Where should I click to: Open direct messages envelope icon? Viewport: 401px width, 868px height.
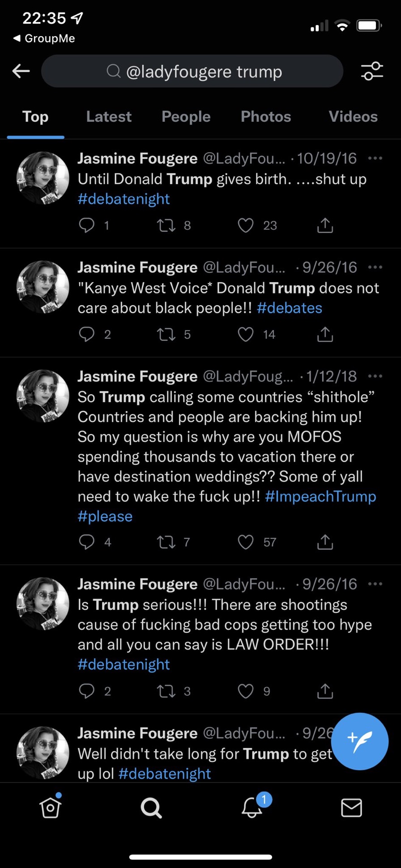(x=351, y=808)
